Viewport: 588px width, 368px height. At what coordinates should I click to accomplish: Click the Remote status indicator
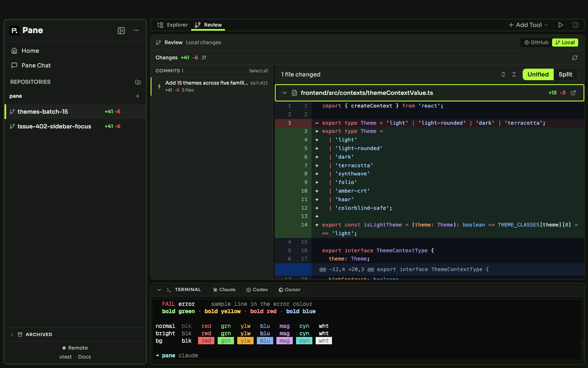(x=75, y=348)
